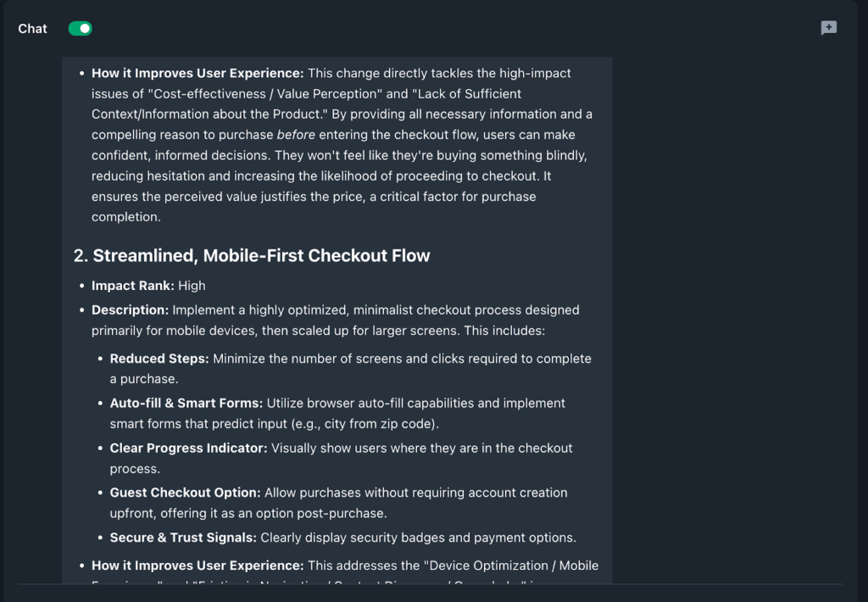This screenshot has height=602, width=868.
Task: Click the "Streamlined, Mobile-First Checkout Flow" heading
Action: [261, 255]
